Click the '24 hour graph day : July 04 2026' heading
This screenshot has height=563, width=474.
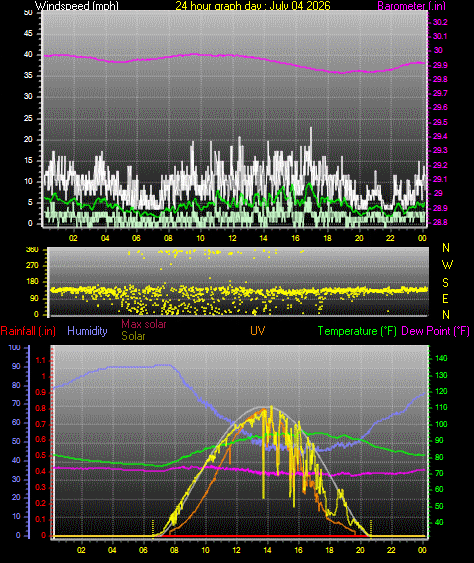coord(253,6)
